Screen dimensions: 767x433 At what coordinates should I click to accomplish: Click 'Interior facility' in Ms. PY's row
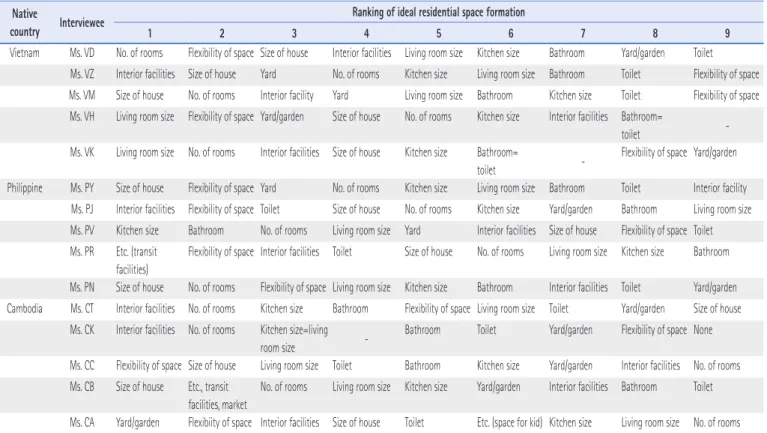click(720, 188)
